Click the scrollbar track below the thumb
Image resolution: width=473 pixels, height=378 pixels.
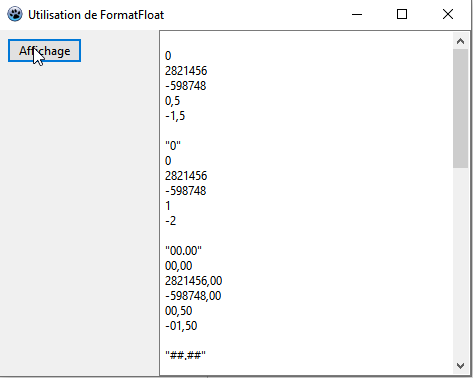(460, 263)
